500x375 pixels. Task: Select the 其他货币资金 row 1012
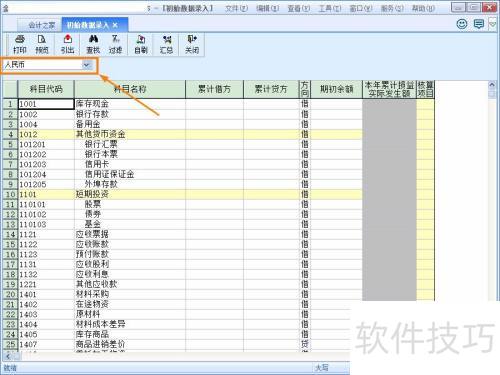click(183, 134)
